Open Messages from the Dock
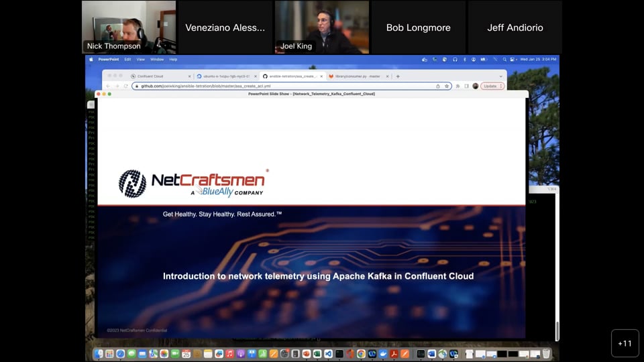The width and height of the screenshot is (644, 362). pyautogui.click(x=131, y=354)
